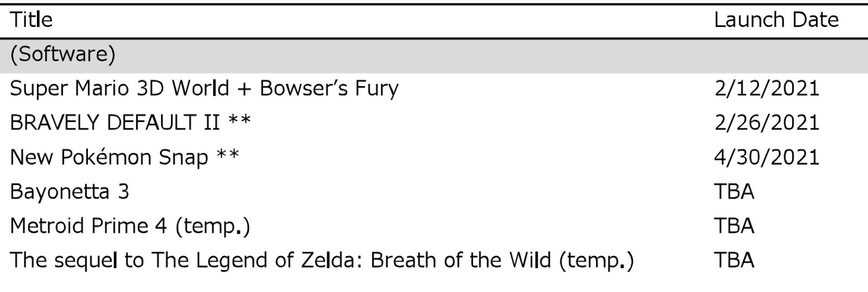Click (temp.) label beside Metroid Prime 4
Image resolution: width=868 pixels, height=292 pixels.
213,226
